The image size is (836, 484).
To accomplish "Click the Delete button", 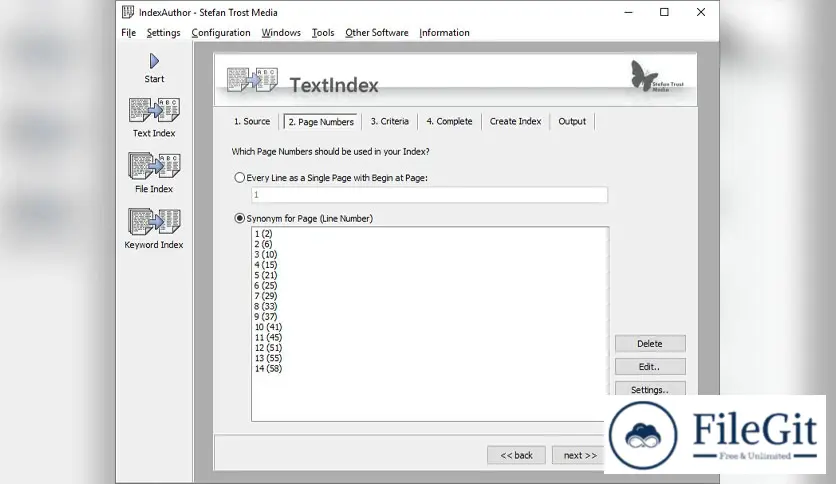I will click(650, 344).
